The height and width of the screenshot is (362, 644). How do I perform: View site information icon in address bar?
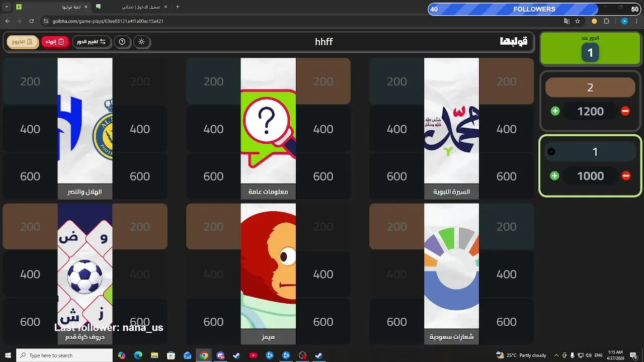click(x=46, y=21)
